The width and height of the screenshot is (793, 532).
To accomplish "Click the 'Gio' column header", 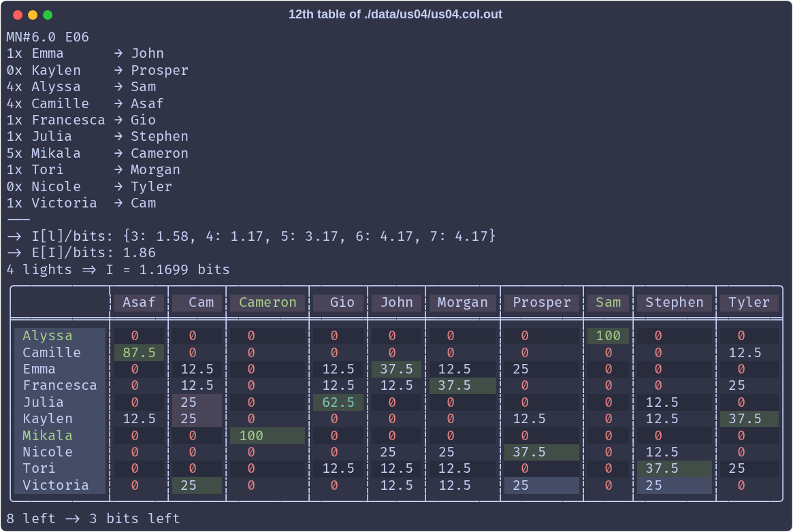I will (338, 302).
